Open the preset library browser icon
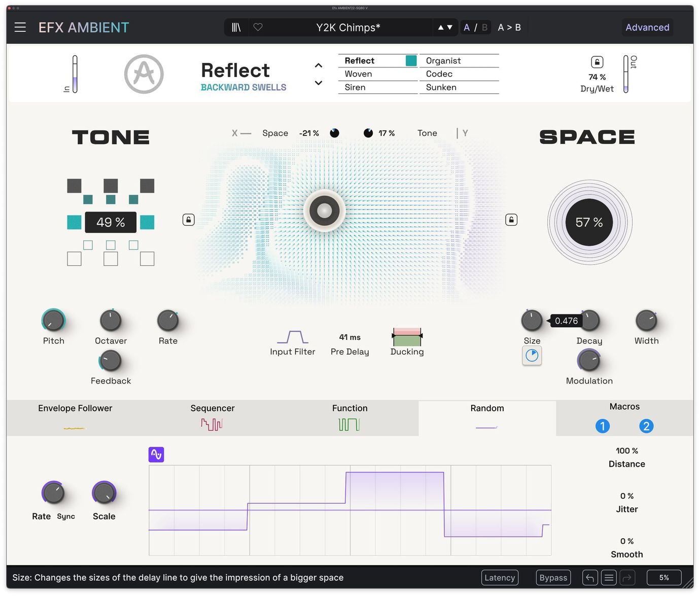This screenshot has width=700, height=596. point(236,27)
